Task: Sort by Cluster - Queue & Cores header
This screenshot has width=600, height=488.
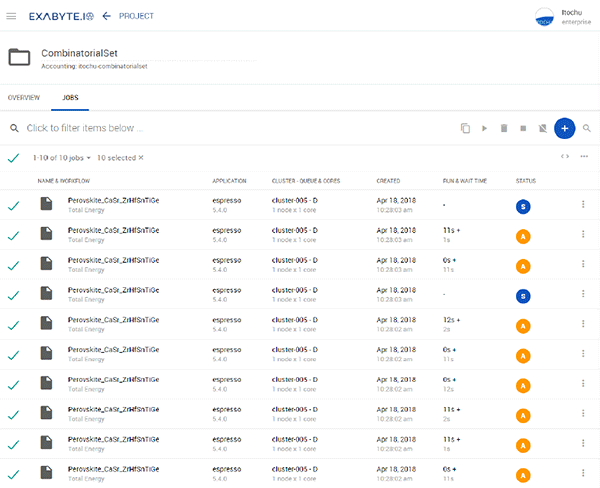Action: [306, 181]
